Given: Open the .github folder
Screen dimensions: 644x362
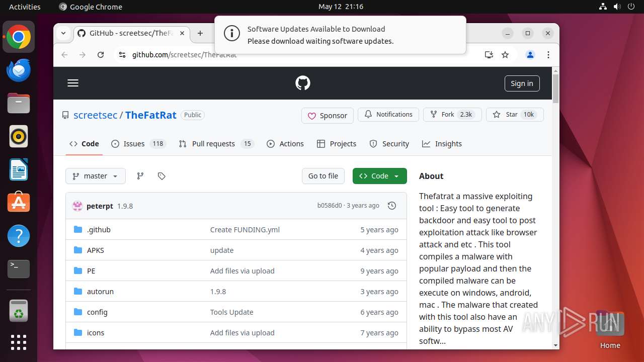Looking at the screenshot, I should click(99, 230).
